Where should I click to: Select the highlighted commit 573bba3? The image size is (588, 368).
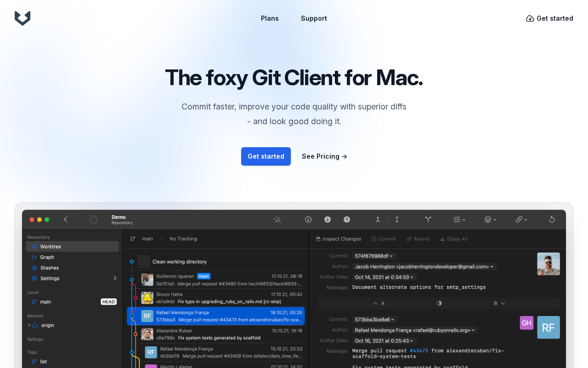click(x=216, y=316)
